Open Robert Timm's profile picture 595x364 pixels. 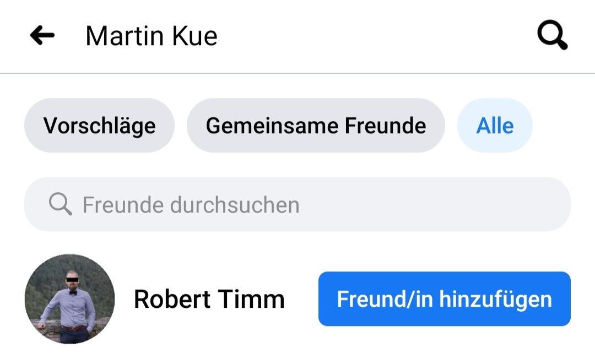69,299
